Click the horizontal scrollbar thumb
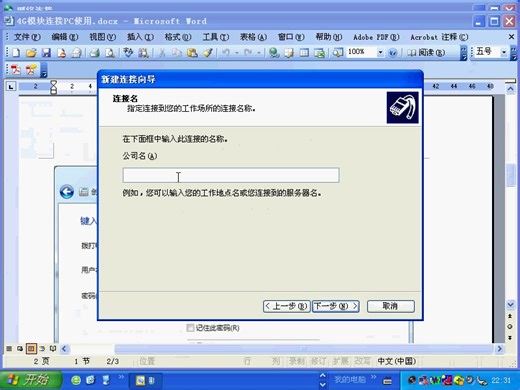 pos(304,349)
